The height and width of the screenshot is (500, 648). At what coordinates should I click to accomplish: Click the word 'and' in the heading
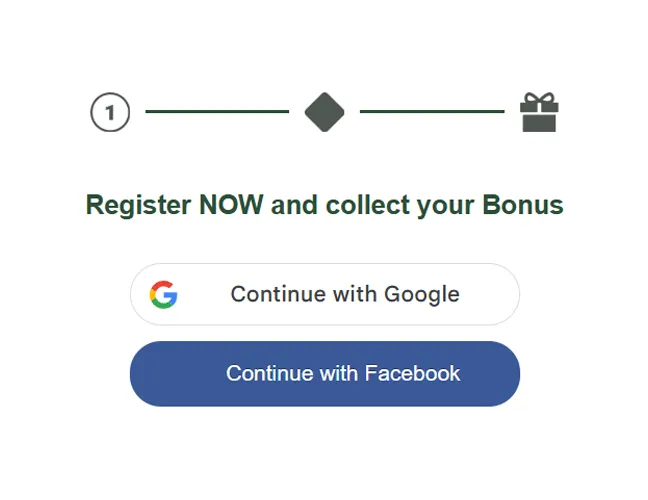(294, 205)
